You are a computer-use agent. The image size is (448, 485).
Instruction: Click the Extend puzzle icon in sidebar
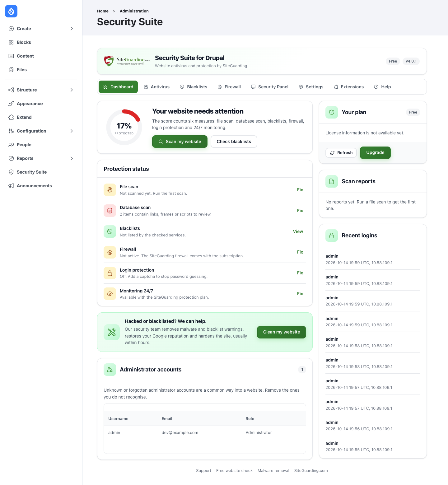(11, 117)
